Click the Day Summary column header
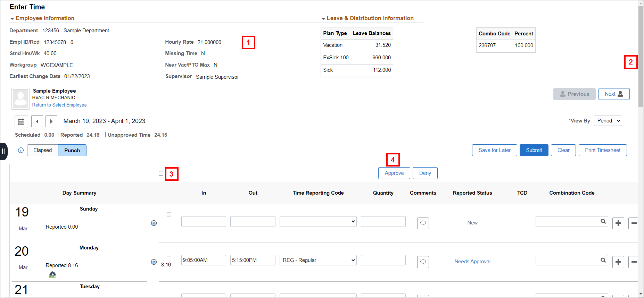Image resolution: width=644 pixels, height=298 pixels. pos(79,193)
